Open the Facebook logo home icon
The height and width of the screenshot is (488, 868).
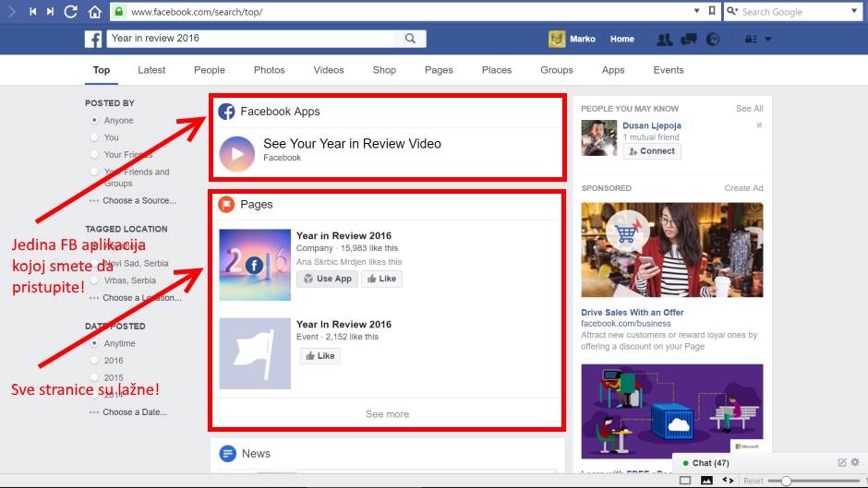tap(93, 39)
